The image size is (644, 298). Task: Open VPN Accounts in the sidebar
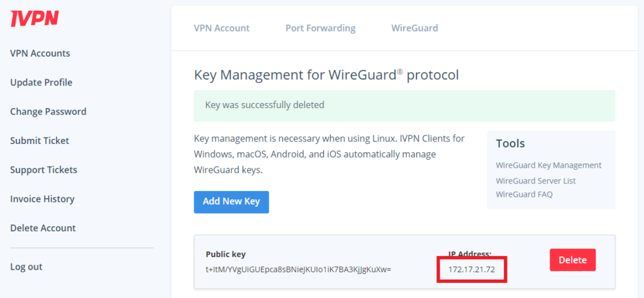pos(40,53)
